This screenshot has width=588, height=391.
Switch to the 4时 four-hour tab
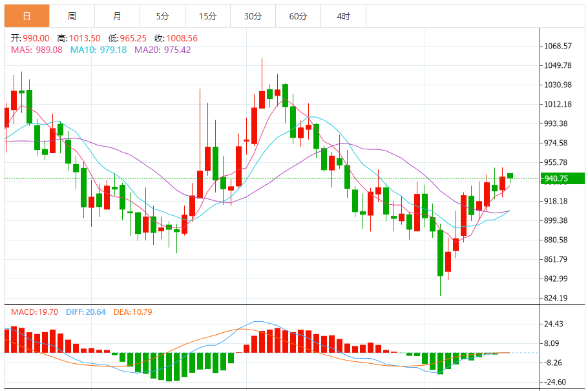click(344, 16)
